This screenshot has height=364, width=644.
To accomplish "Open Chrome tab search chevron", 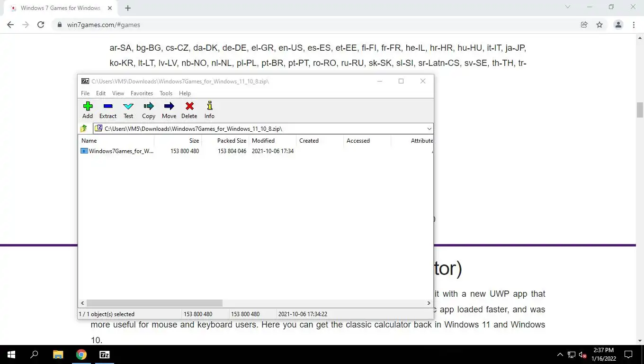I will coord(568,7).
